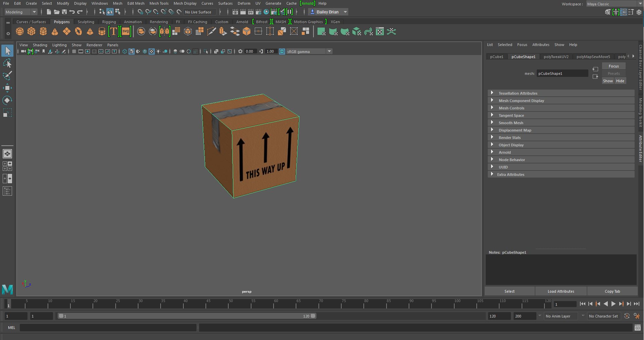Toggle textured display in viewport toolbar
This screenshot has height=340, width=644.
point(152,51)
